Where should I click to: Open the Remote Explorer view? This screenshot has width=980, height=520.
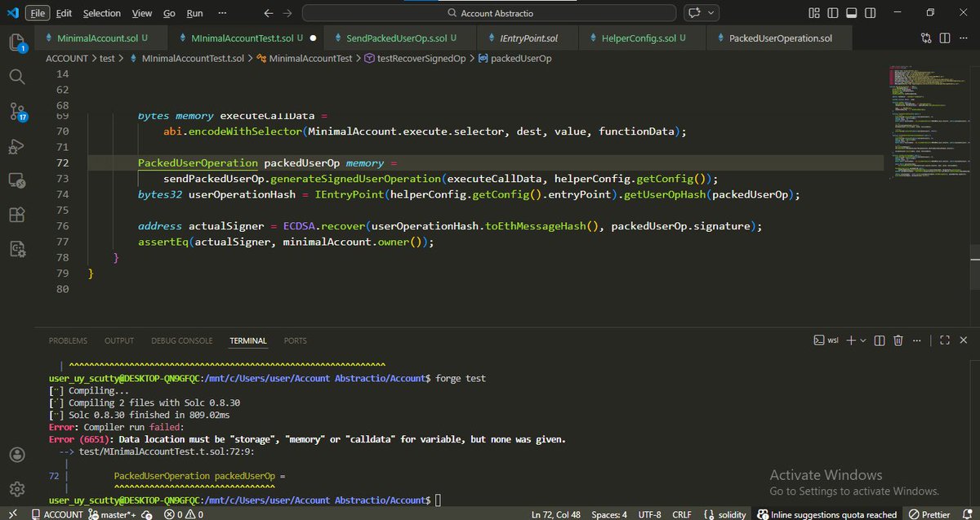tap(16, 180)
